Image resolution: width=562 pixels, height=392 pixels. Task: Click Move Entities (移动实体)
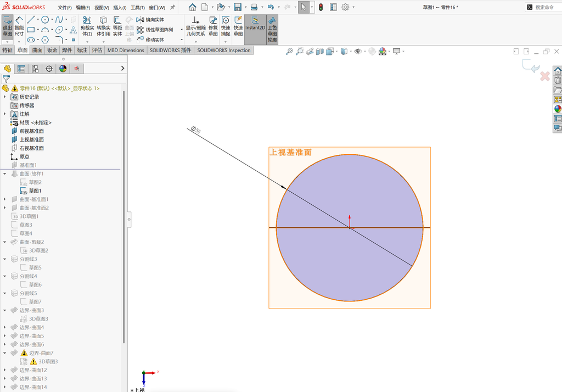pyautogui.click(x=150, y=40)
